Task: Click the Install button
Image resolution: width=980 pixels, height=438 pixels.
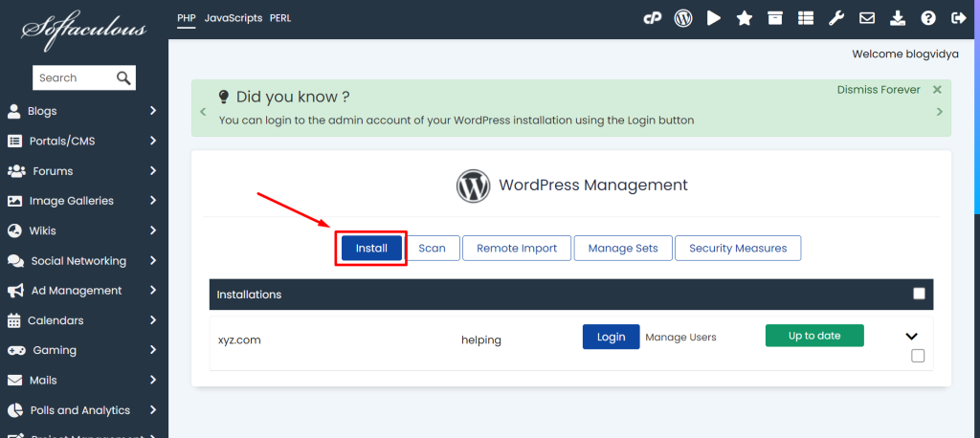Action: 372,248
